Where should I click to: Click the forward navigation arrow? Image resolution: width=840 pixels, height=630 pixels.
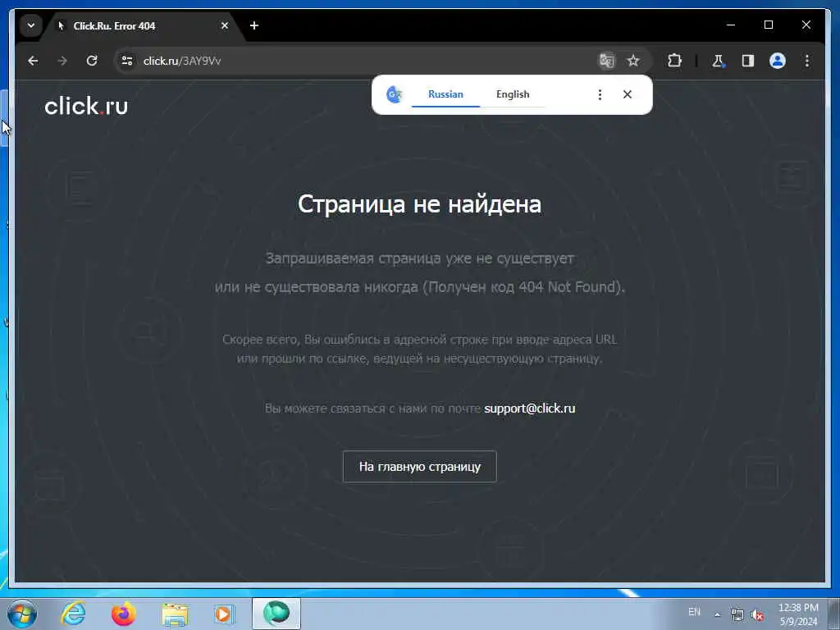62,61
